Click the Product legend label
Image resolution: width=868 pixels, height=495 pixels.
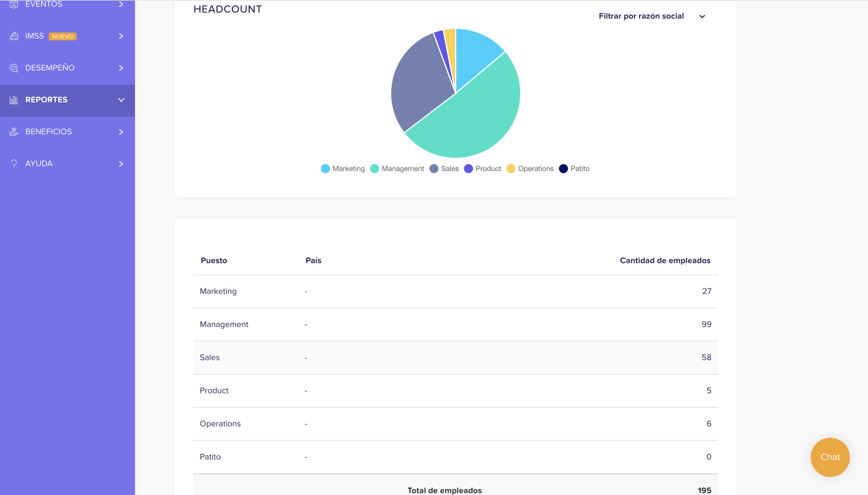[488, 169]
